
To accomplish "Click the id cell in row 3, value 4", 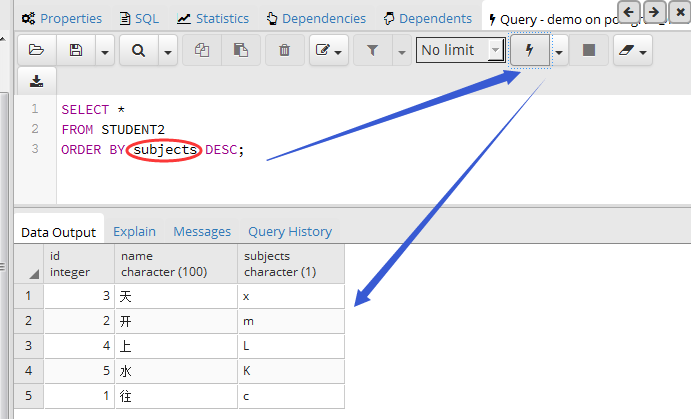I will point(79,346).
